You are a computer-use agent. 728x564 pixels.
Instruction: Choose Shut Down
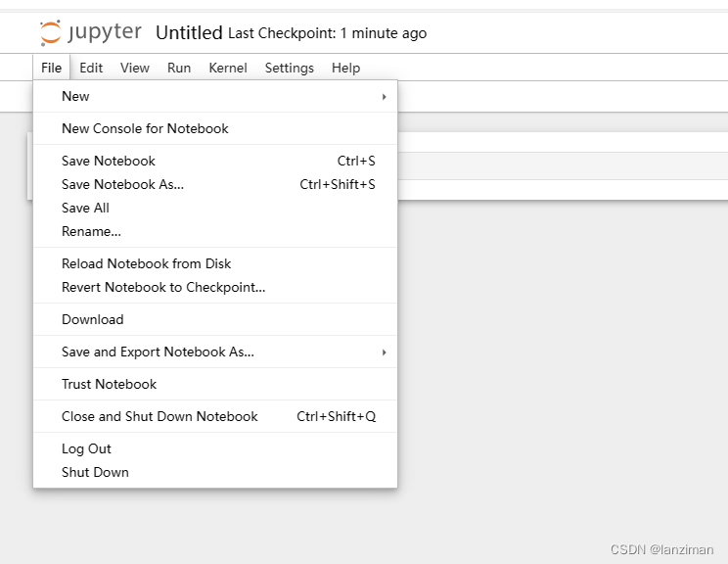click(215, 473)
